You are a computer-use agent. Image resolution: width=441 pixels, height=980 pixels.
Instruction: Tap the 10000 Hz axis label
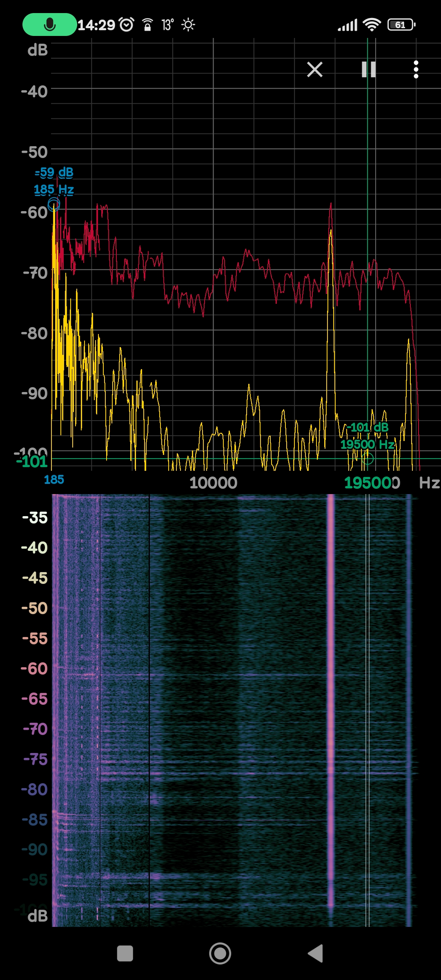(213, 483)
